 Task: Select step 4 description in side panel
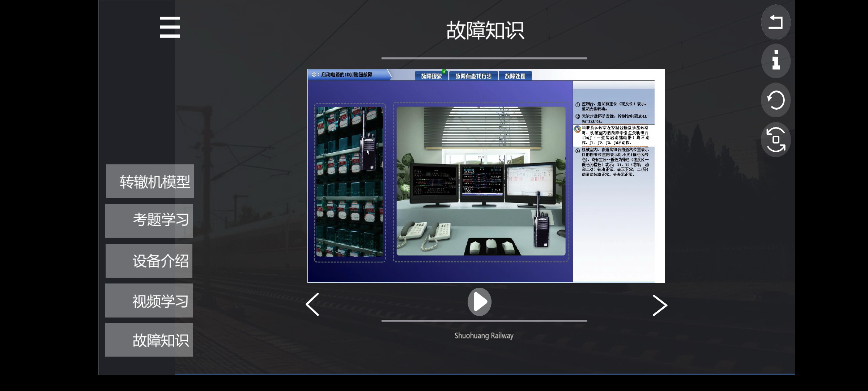pos(615,162)
